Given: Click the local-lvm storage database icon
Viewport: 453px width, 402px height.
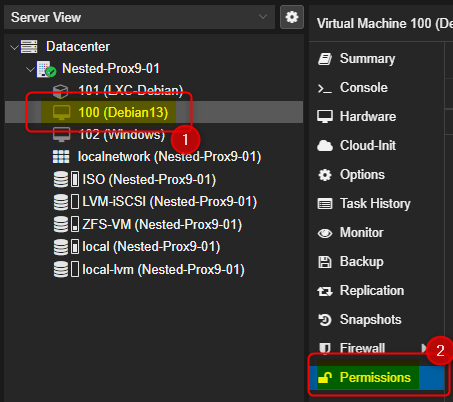Looking at the screenshot, I should tap(61, 269).
